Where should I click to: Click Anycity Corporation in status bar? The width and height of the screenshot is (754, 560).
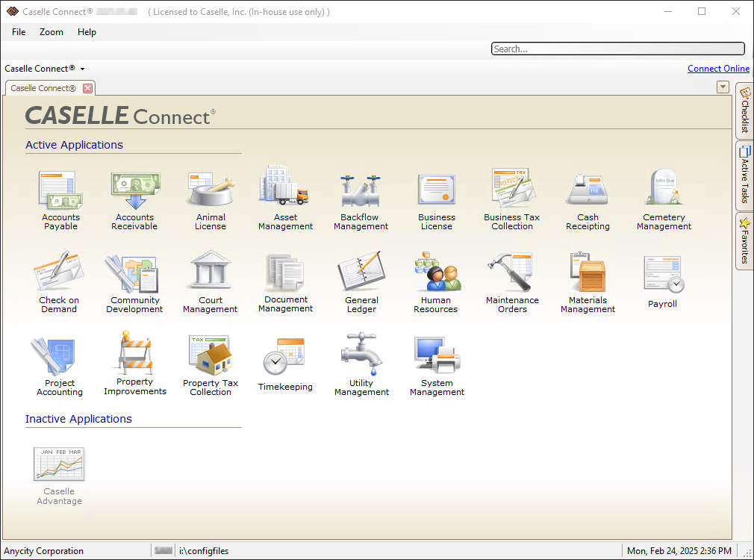point(44,551)
